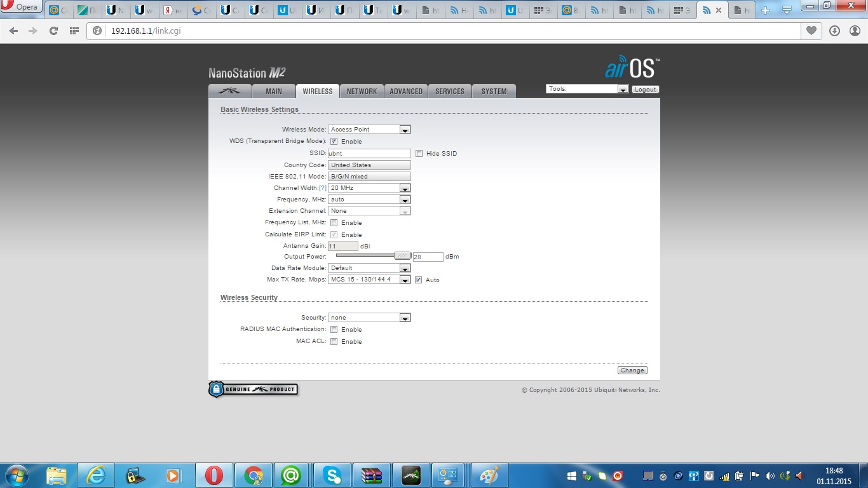868x488 pixels.
Task: Open the tab menu icon next to new tab
Action: [x=786, y=10]
